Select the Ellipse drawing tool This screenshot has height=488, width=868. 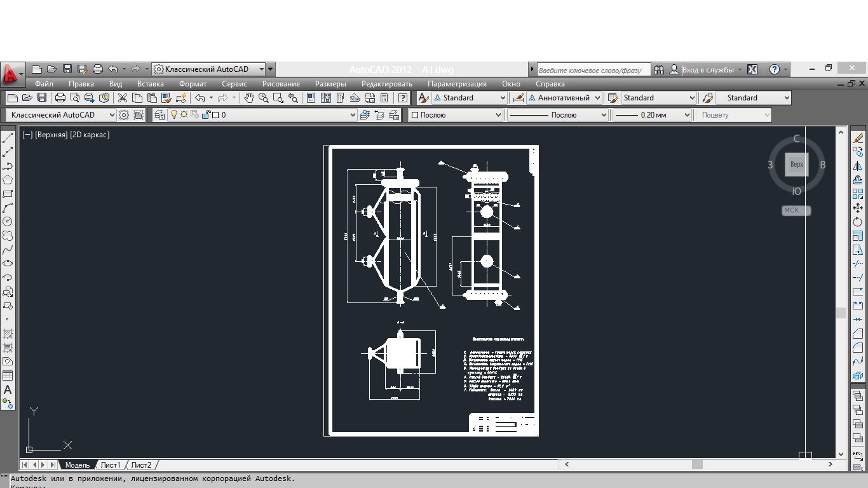8,264
